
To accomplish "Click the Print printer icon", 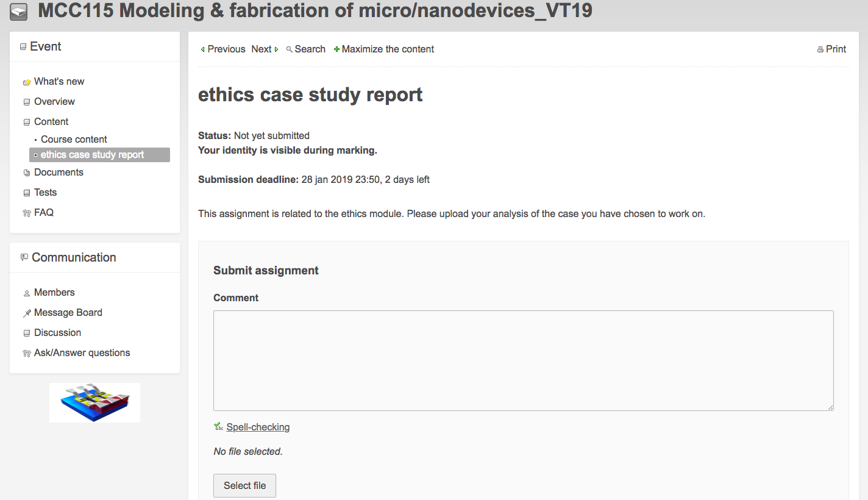I will click(820, 49).
